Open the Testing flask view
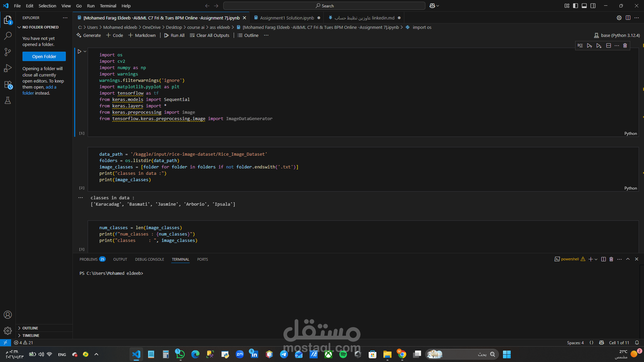 (x=8, y=100)
